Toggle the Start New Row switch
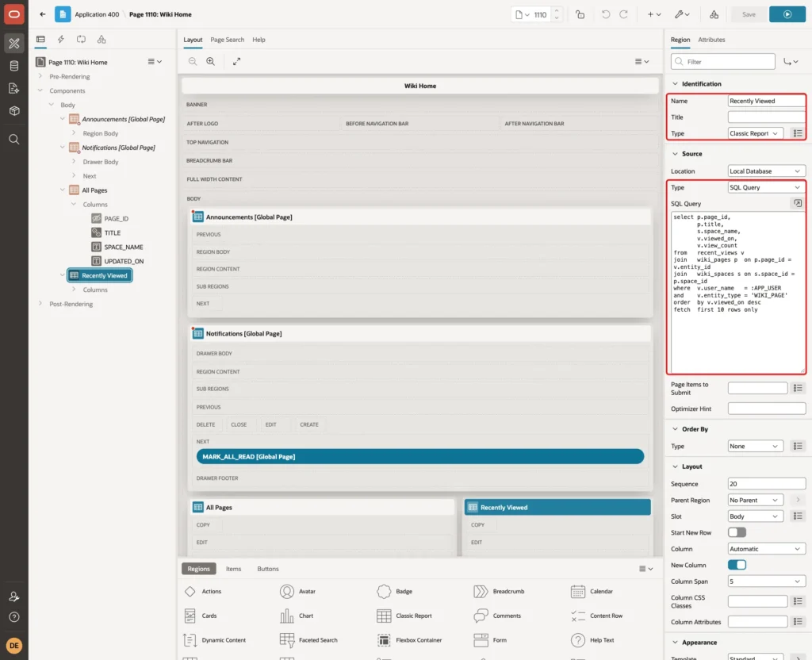This screenshot has height=660, width=812. tap(737, 532)
